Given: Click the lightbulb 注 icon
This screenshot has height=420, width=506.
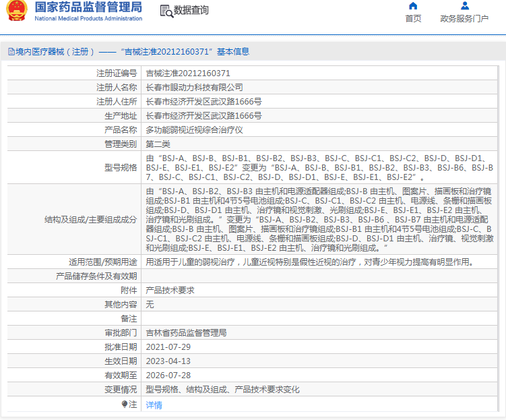Looking at the screenshot, I should (125, 404).
